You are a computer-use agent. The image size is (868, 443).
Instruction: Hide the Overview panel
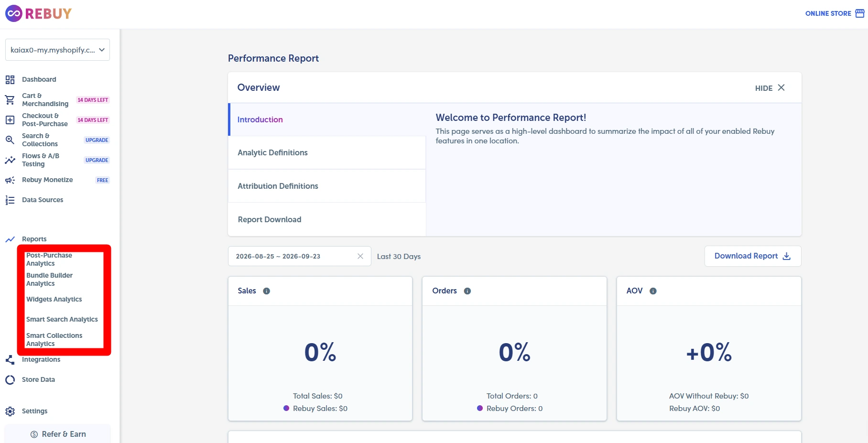click(770, 88)
